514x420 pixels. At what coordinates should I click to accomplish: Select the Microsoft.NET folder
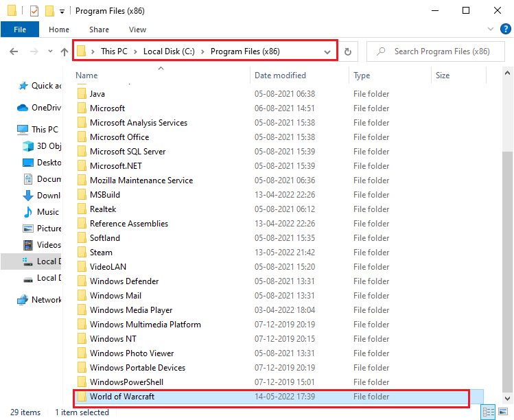[x=116, y=166]
